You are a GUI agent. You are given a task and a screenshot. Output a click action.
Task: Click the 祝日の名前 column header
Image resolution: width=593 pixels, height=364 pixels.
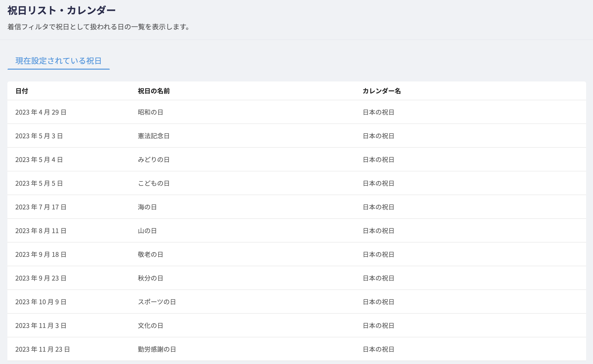154,91
